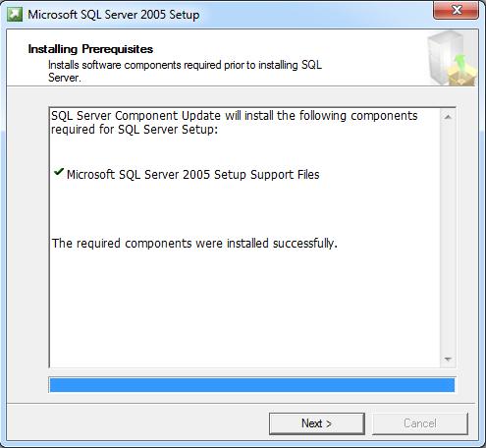Click the greyed-out Cancel button
Image resolution: width=486 pixels, height=448 pixels.
pos(420,423)
